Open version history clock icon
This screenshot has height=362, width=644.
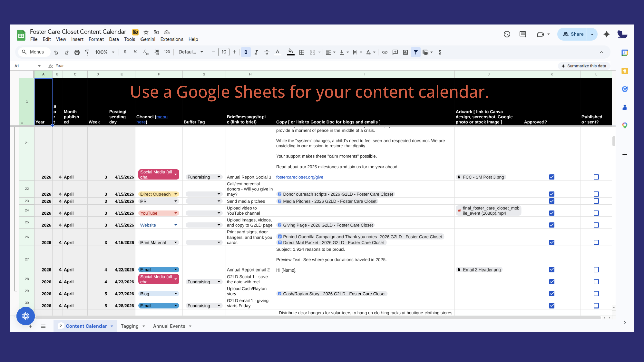pyautogui.click(x=507, y=34)
